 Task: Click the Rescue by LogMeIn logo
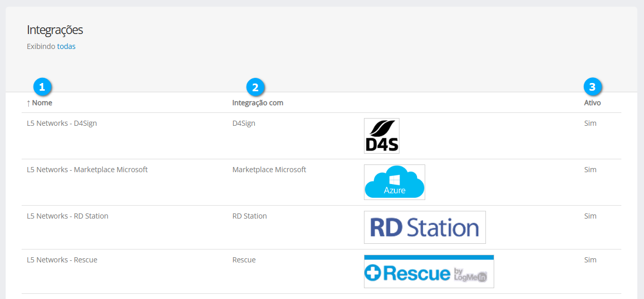pyautogui.click(x=429, y=271)
